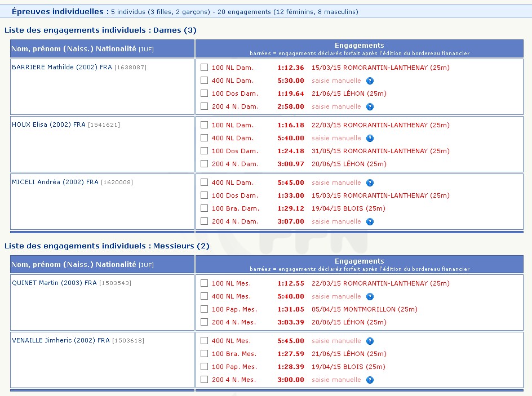Click the name HOUX Elisa (2002) FRA
Screen dimensions: 532x396
coord(48,124)
